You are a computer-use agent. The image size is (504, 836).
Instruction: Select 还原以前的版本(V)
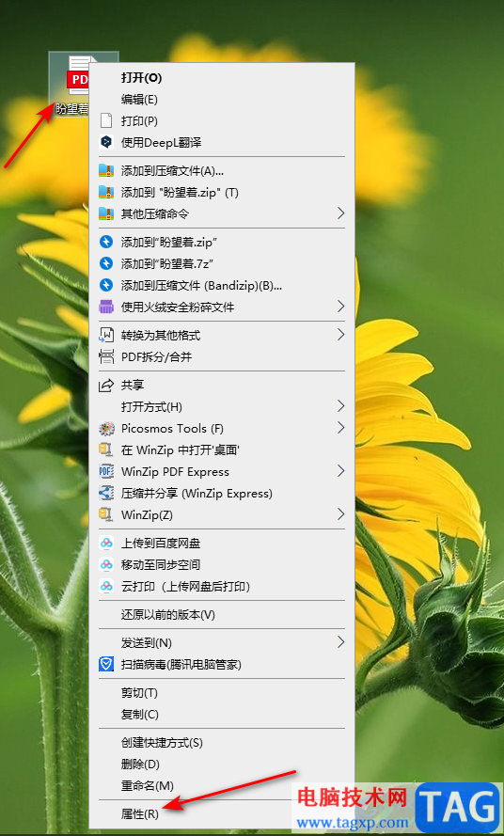(x=222, y=615)
